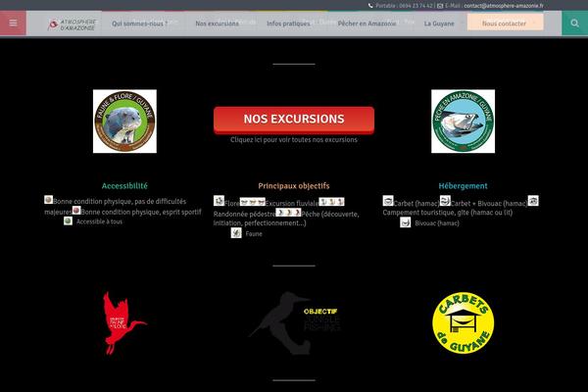Click the red ibis Faune Flore logo
The width and height of the screenshot is (588, 392).
pos(124,322)
